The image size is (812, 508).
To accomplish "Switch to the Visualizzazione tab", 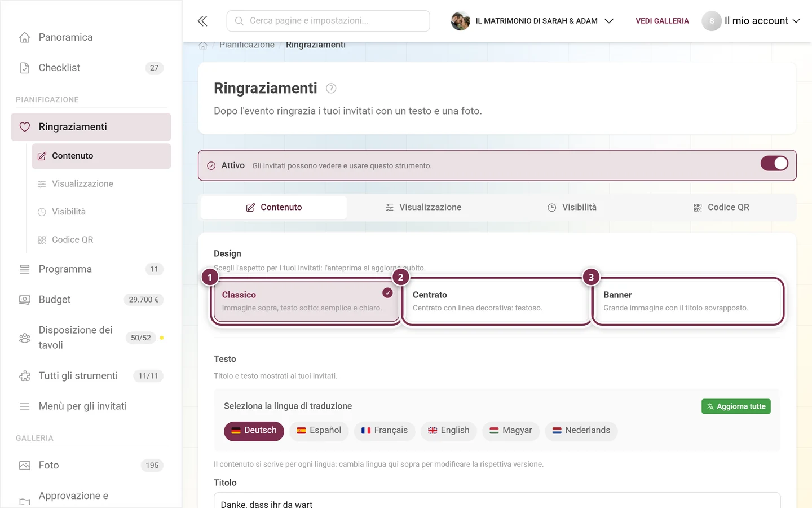I will point(423,208).
